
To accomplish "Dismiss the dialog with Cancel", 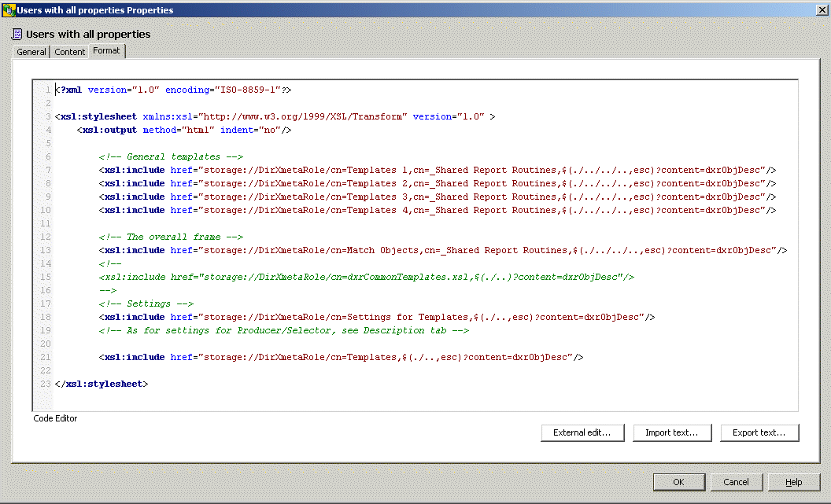I will point(736,482).
